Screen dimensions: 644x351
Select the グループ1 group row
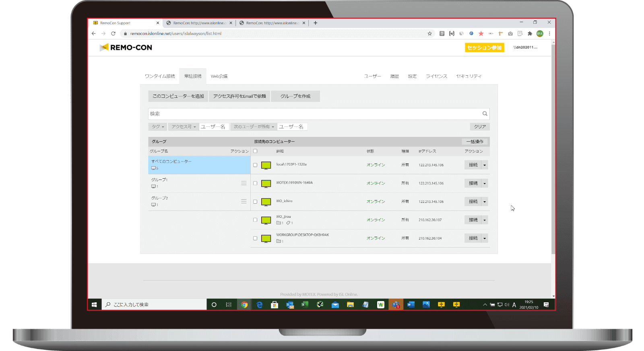click(199, 183)
